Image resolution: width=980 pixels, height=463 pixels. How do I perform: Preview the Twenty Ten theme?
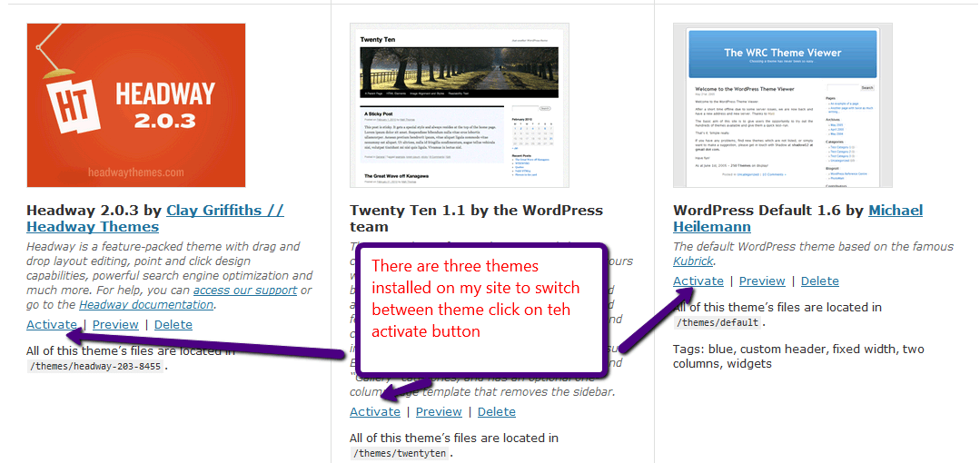pos(439,412)
